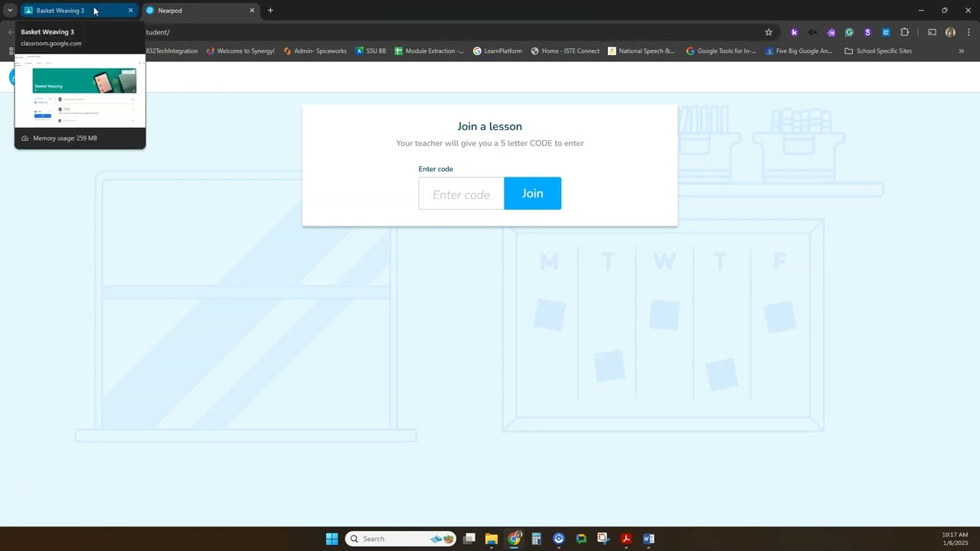This screenshot has width=980, height=551.
Task: Close the Nearpod tab
Action: pyautogui.click(x=252, y=11)
